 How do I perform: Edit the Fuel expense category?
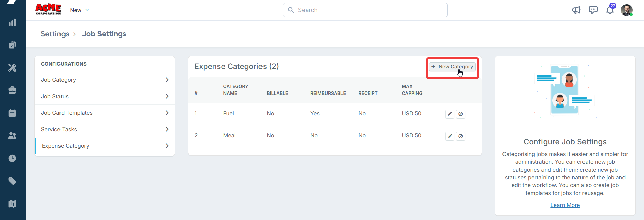450,114
